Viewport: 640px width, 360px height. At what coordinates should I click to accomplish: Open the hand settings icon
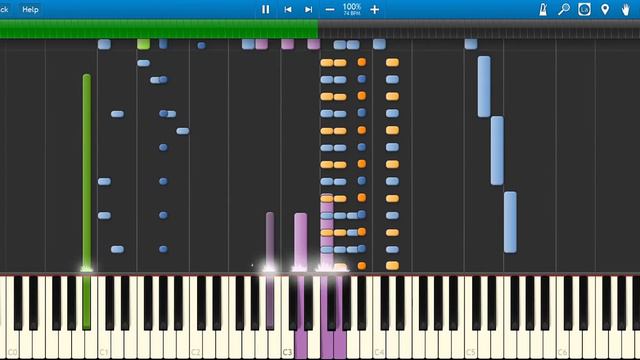(x=626, y=9)
